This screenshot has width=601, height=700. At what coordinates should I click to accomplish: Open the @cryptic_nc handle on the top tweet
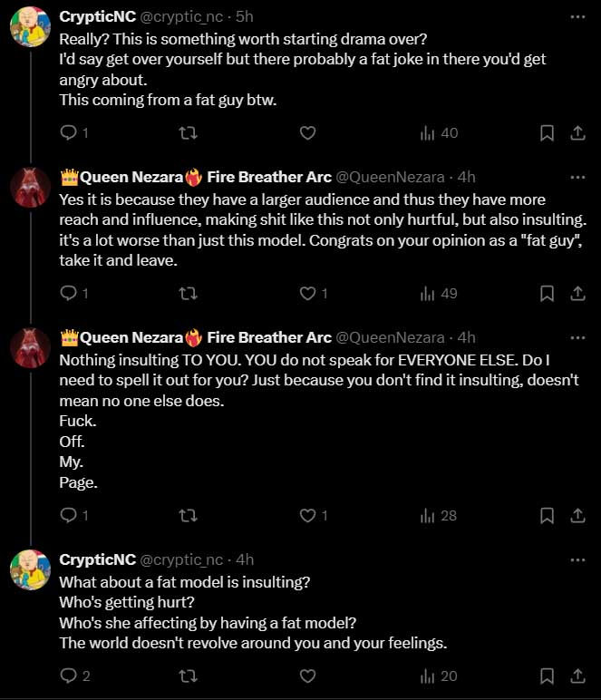pyautogui.click(x=181, y=16)
